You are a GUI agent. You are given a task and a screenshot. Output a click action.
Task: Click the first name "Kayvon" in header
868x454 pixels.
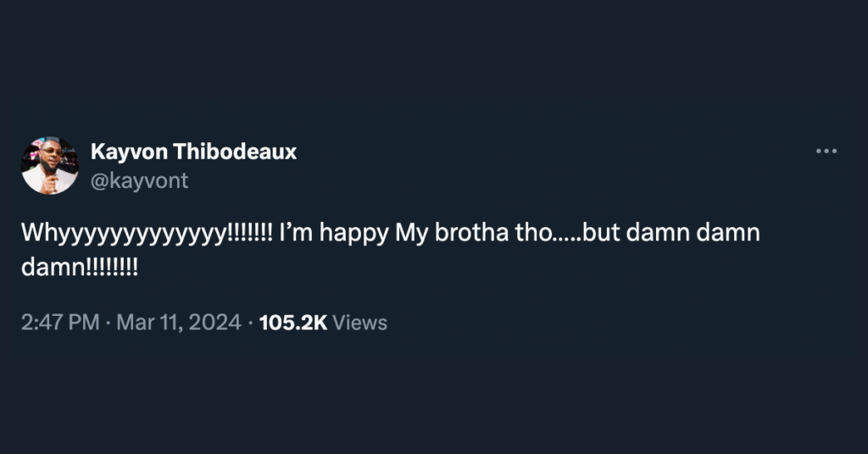click(128, 152)
